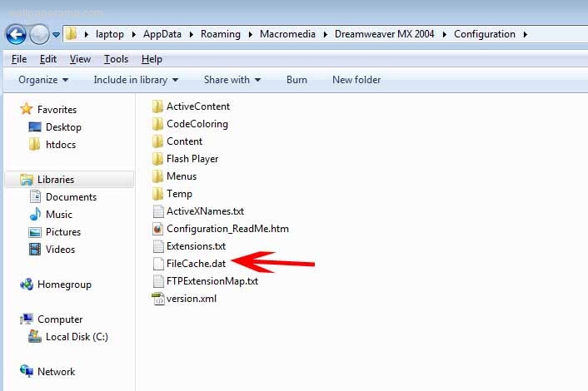Image resolution: width=588 pixels, height=391 pixels.
Task: Click the Burn toolbar button
Action: 296,80
